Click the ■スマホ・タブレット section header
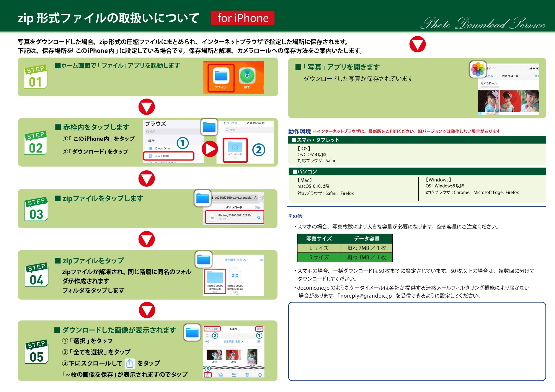The width and height of the screenshot is (555, 392). pyautogui.click(x=417, y=140)
